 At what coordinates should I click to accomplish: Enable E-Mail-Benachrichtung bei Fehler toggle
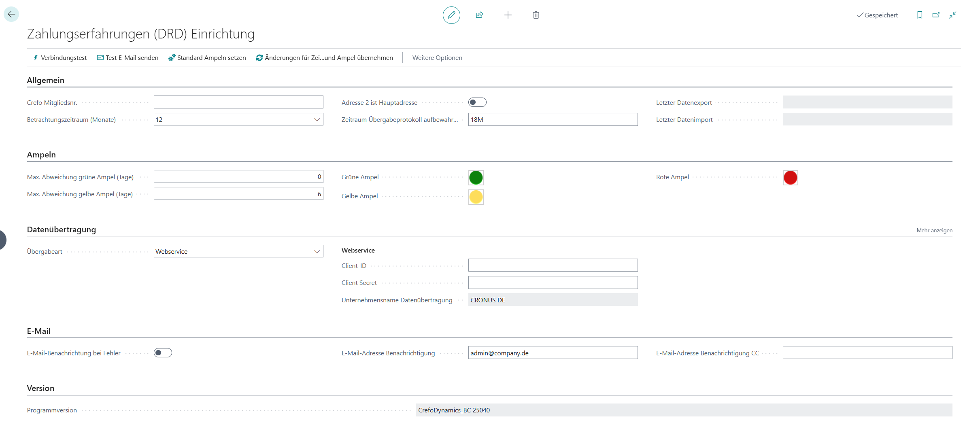163,353
